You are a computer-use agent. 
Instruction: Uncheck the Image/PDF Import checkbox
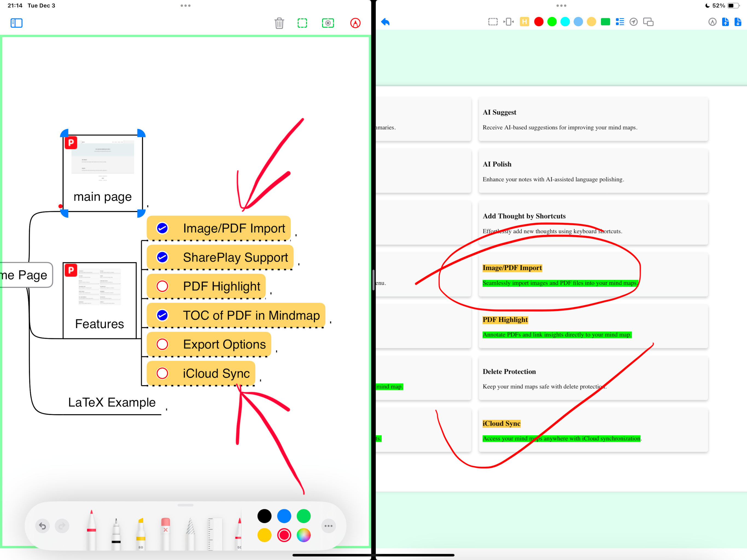(x=162, y=228)
